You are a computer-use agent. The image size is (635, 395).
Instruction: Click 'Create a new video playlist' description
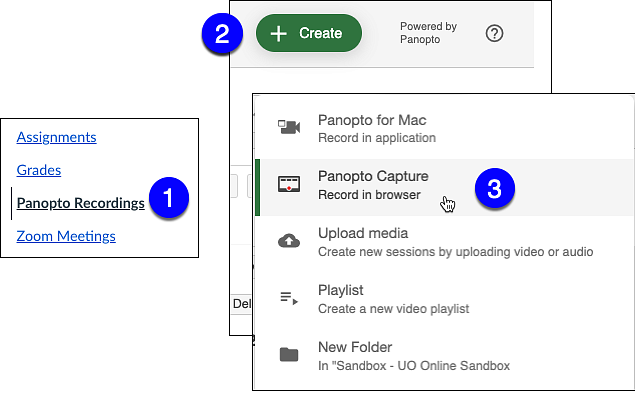tap(393, 309)
